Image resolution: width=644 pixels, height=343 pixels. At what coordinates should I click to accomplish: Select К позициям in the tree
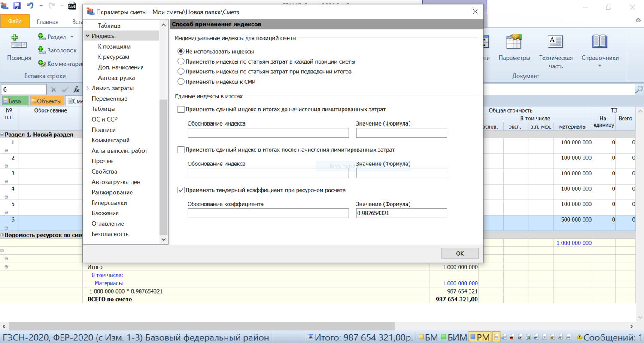(x=114, y=46)
